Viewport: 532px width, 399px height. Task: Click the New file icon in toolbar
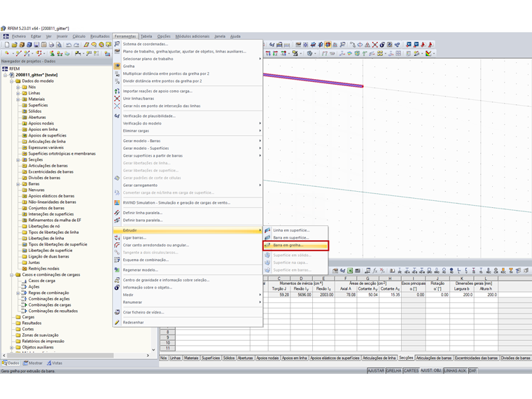point(7,45)
